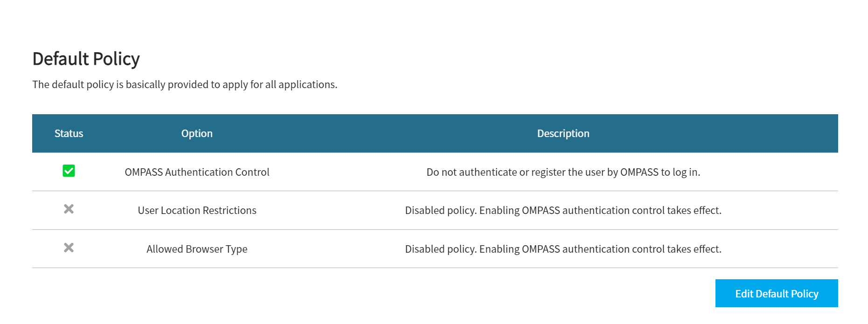Select the User Location Restrictions option name
The width and height of the screenshot is (868, 324).
coord(197,210)
